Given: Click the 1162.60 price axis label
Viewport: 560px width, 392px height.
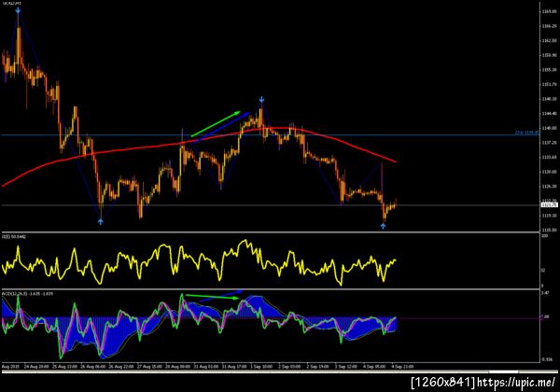Looking at the screenshot, I should 549,41.
